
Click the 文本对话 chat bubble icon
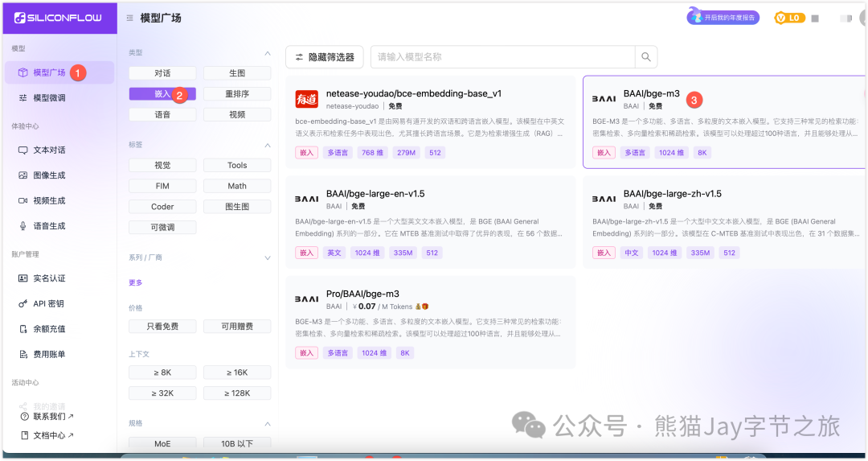click(23, 150)
